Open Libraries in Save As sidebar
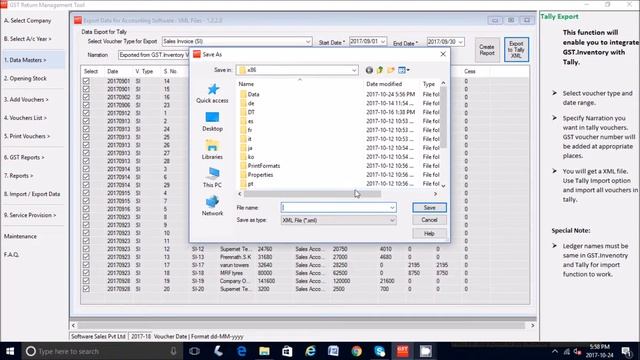Image resolution: width=640 pixels, height=360 pixels. (212, 149)
